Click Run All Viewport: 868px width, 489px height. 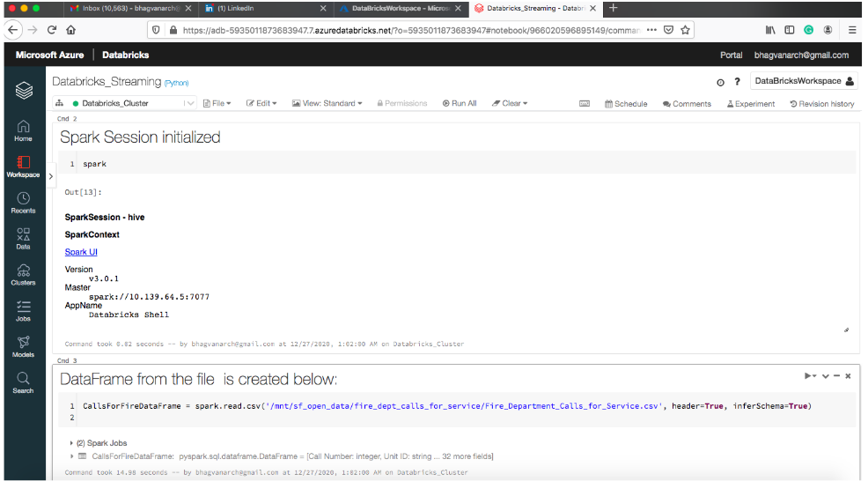(x=460, y=103)
